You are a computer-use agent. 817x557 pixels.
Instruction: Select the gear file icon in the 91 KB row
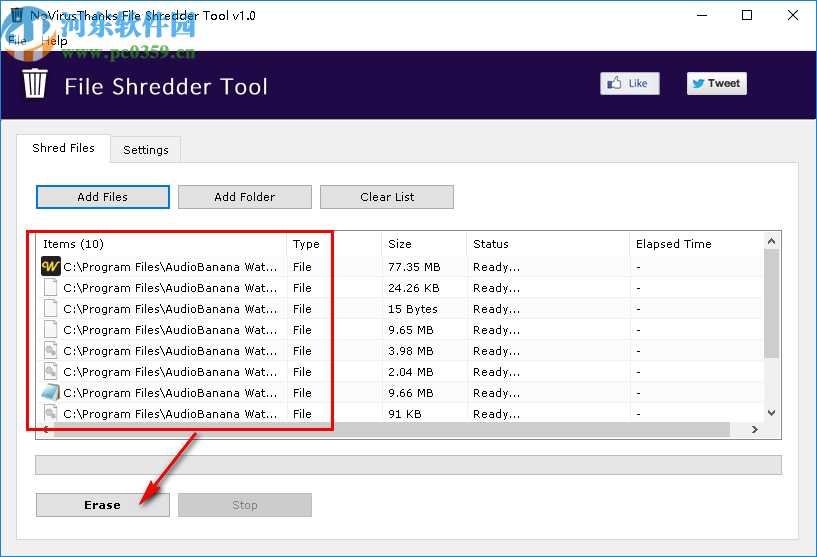51,414
